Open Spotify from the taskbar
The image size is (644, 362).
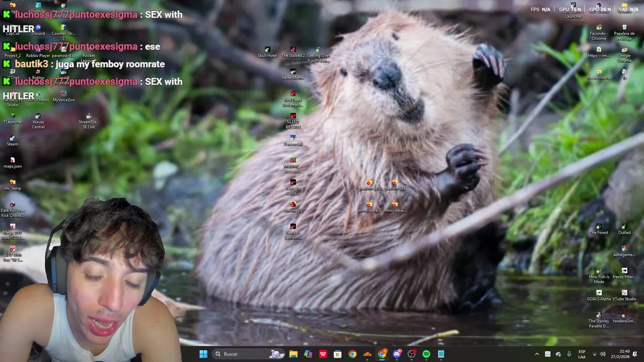tap(426, 354)
